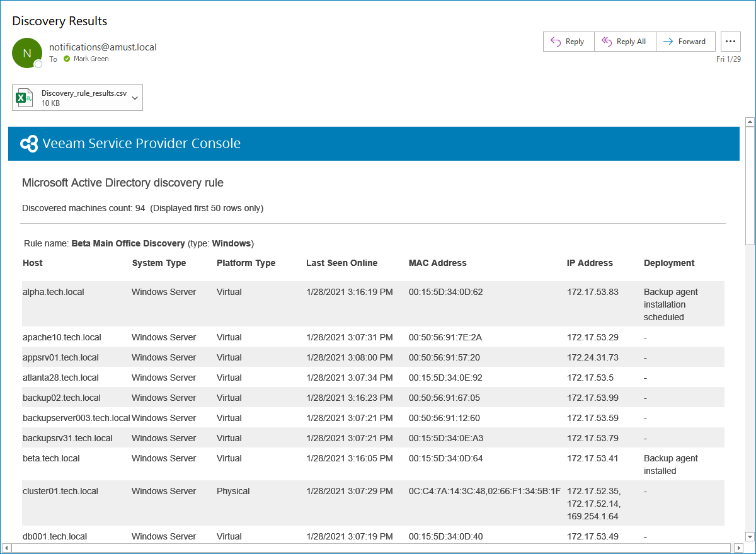The image size is (756, 554).
Task: Click the Veeam logo icon in banner
Action: tap(30, 144)
